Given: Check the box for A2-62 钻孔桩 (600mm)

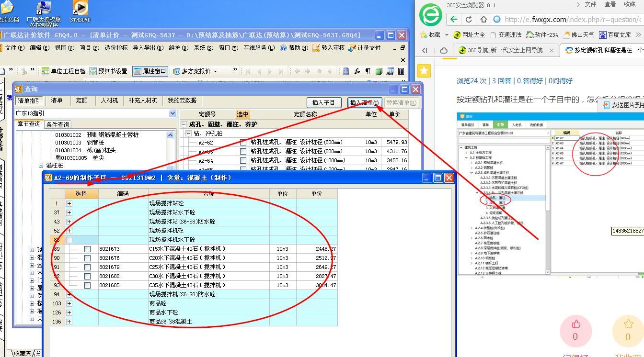Looking at the screenshot, I should pos(243,142).
